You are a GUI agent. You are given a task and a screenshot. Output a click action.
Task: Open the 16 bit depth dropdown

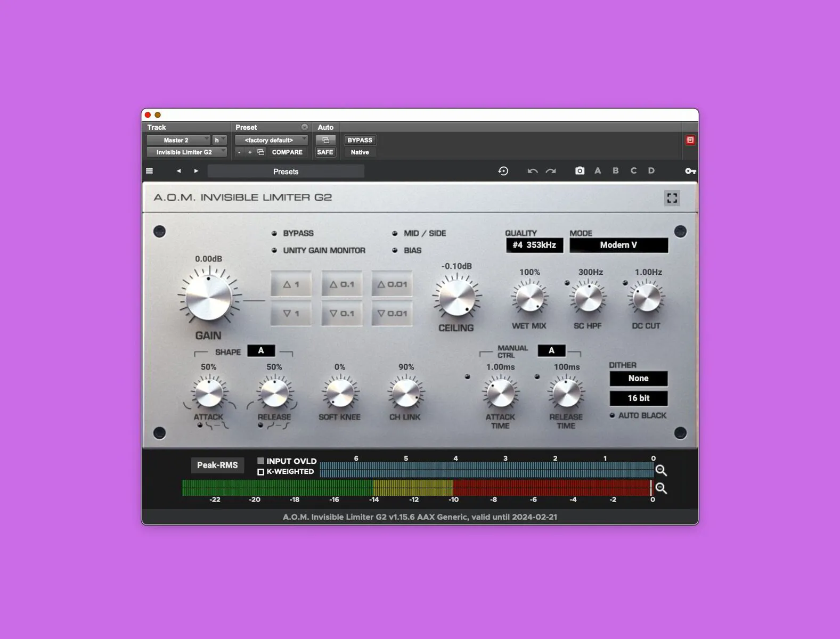(x=638, y=398)
